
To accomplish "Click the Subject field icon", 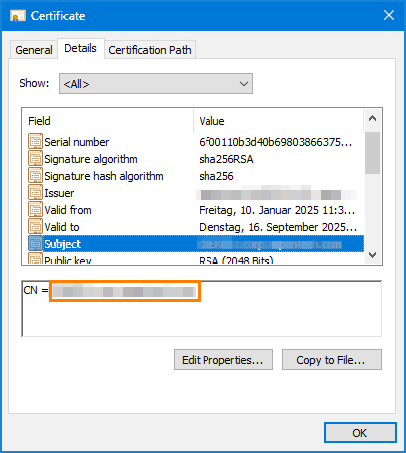I will 35,243.
